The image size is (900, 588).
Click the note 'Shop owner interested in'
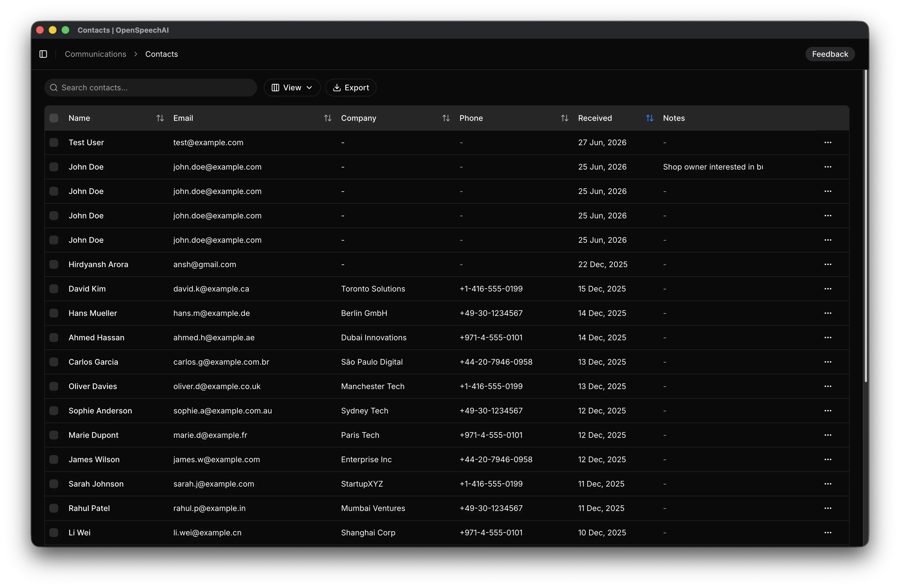click(x=713, y=167)
